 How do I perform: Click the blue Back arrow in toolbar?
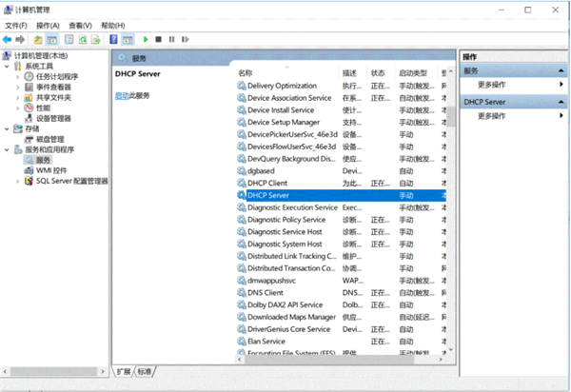8,40
